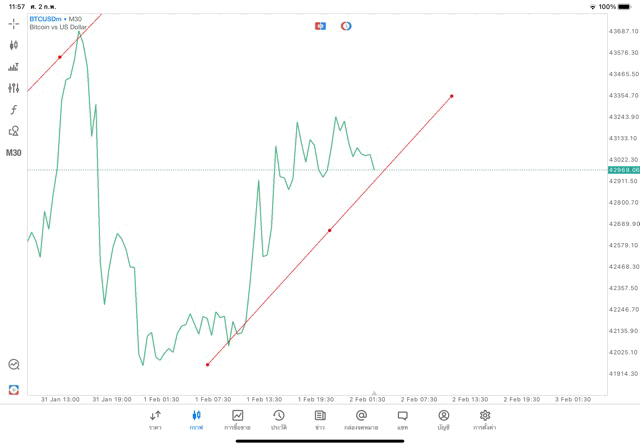Tap the function f icon
Viewport: 640px width, 447px height.
point(14,110)
